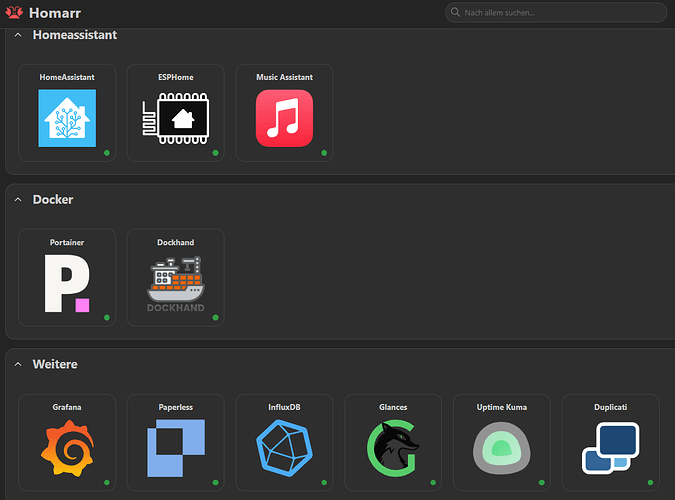The height and width of the screenshot is (500, 675).
Task: Open the Portainer P icon
Action: coord(67,283)
